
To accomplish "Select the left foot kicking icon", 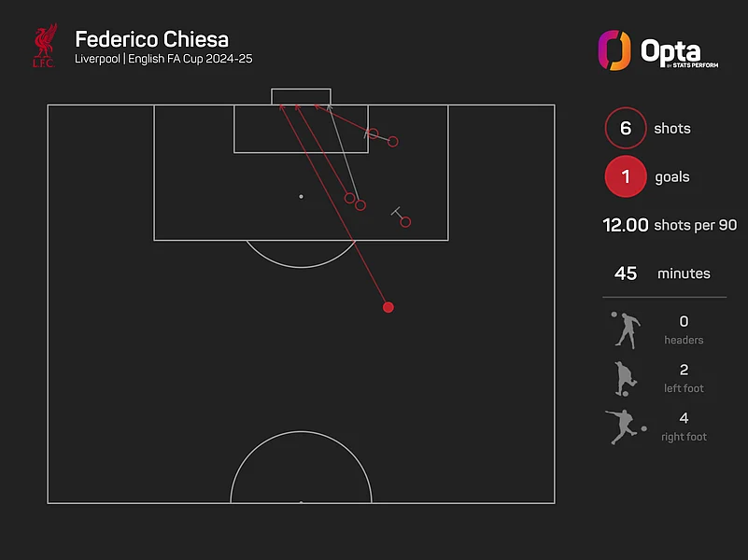I will click(624, 378).
